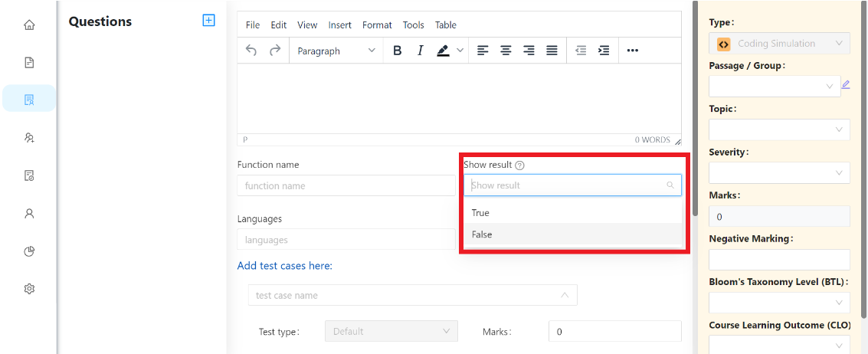Toggle bold formatting
The width and height of the screenshot is (868, 354).
point(397,51)
